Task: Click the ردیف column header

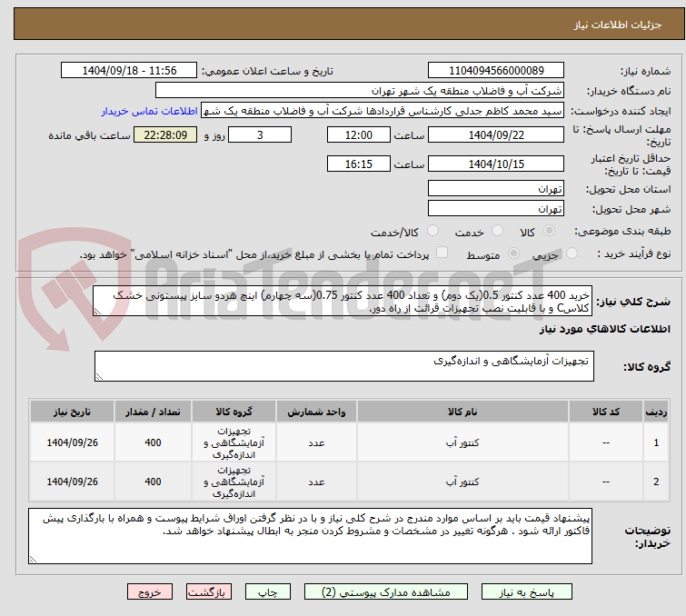Action: (656, 412)
